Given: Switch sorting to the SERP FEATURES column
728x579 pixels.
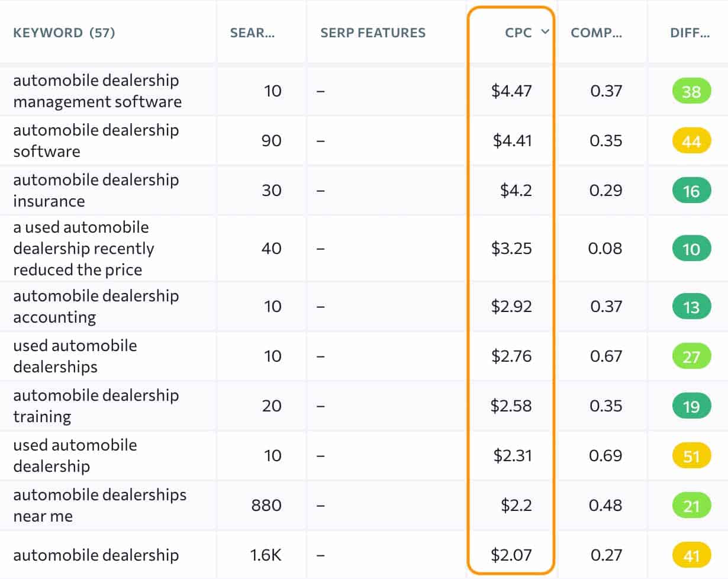Looking at the screenshot, I should 372,33.
